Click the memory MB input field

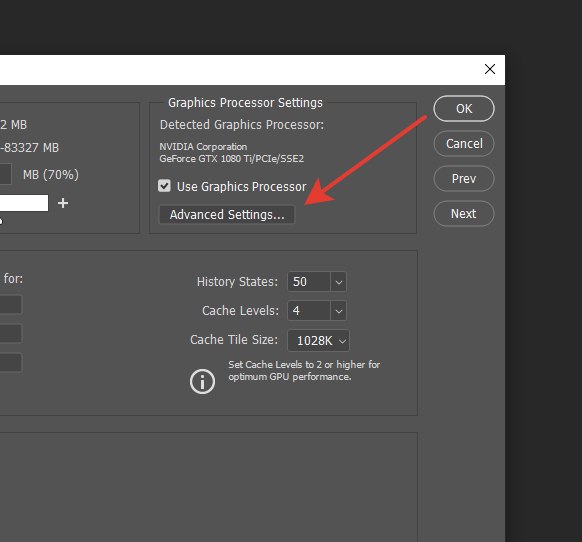(x=5, y=174)
